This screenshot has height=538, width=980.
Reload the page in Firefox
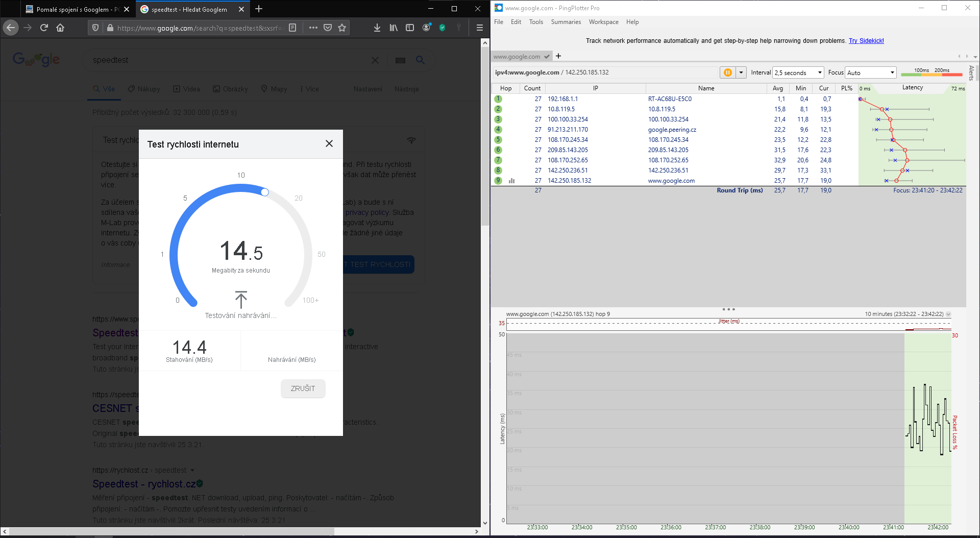click(44, 28)
